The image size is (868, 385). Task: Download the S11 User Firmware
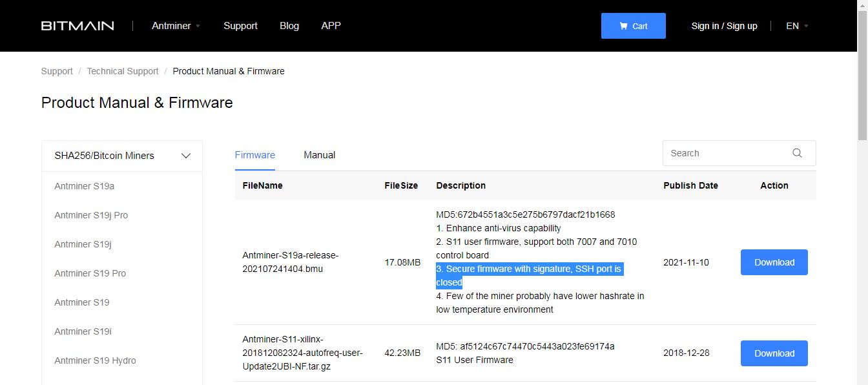[x=774, y=353]
